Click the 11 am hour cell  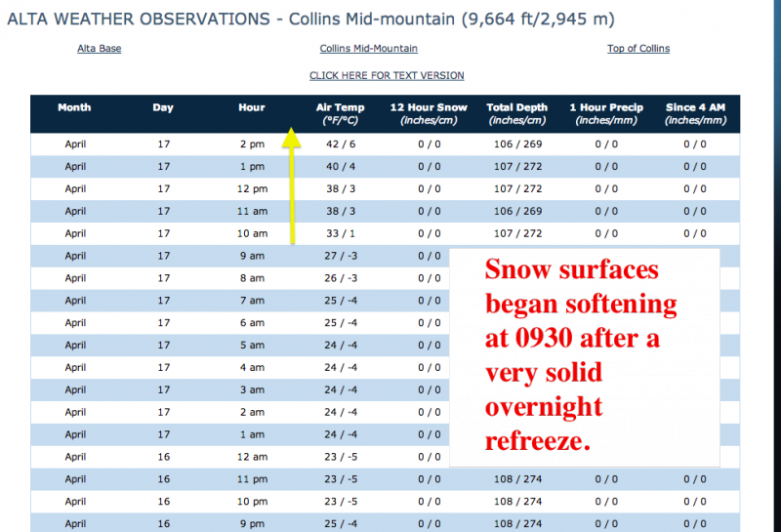pos(252,211)
